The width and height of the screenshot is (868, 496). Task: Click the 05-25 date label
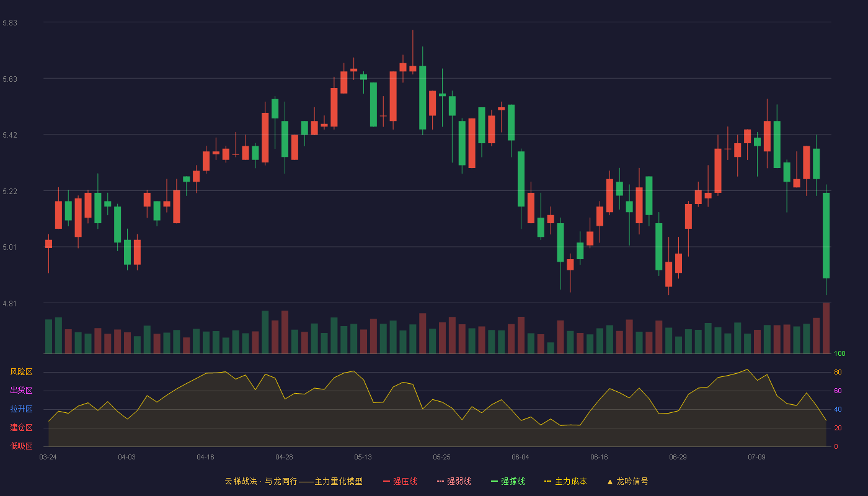point(441,457)
